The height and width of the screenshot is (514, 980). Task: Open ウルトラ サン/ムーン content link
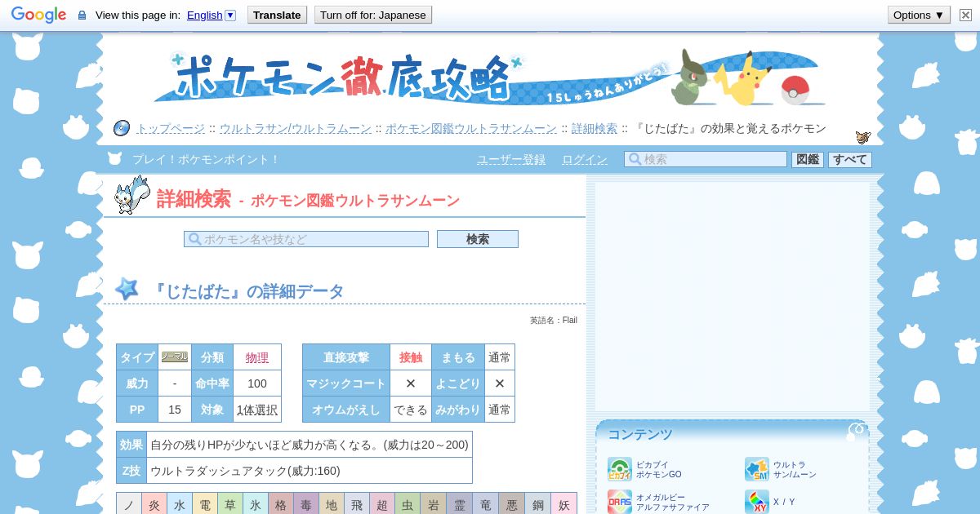(795, 469)
